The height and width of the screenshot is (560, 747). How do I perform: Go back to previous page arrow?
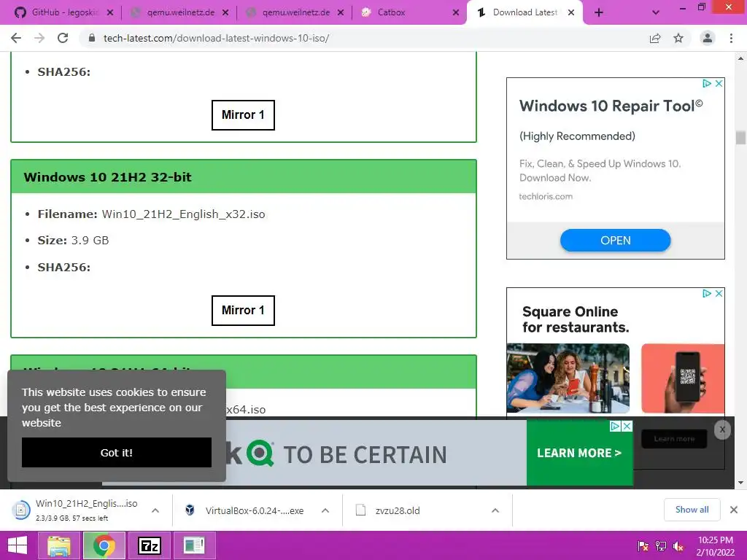16,38
